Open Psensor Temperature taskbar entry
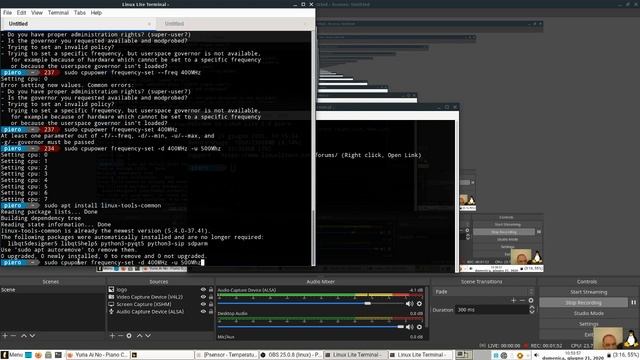This screenshot has height=360, width=640. (x=227, y=355)
